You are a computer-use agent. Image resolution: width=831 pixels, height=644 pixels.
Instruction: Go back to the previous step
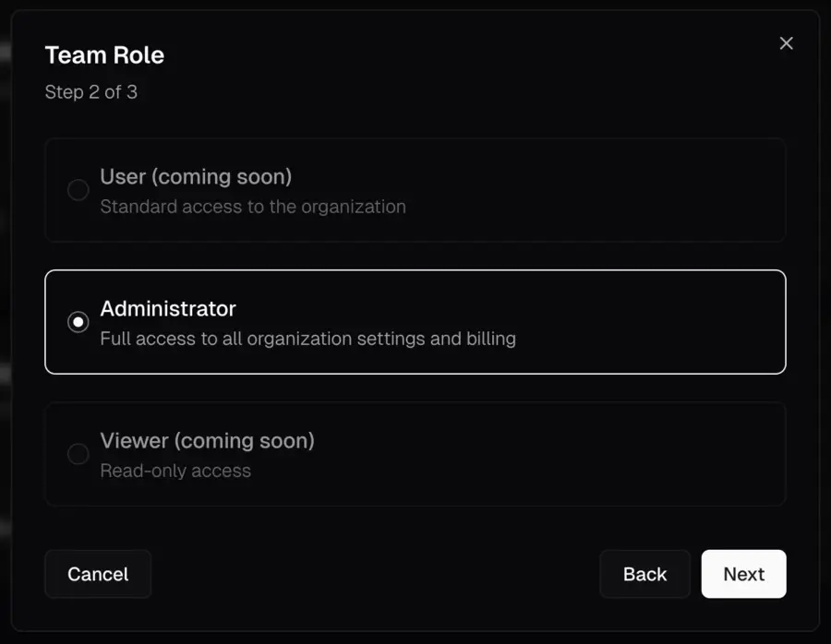[644, 574]
